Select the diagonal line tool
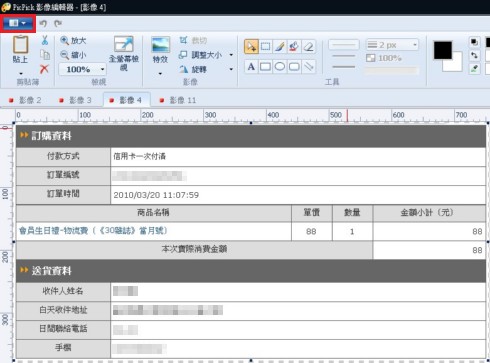Image resolution: width=490 pixels, height=363 pixels. pos(309,67)
